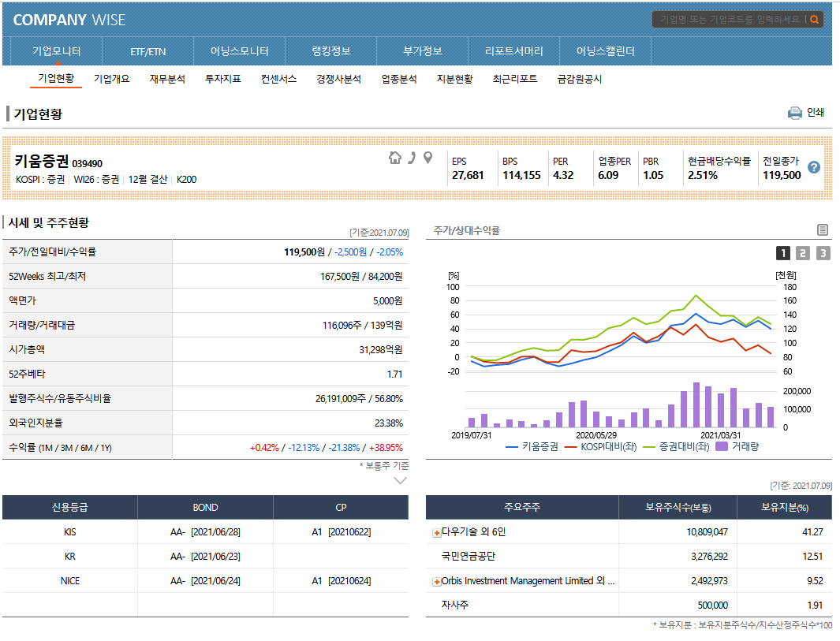Click the printer icon
This screenshot has height=641, width=840.
(794, 113)
